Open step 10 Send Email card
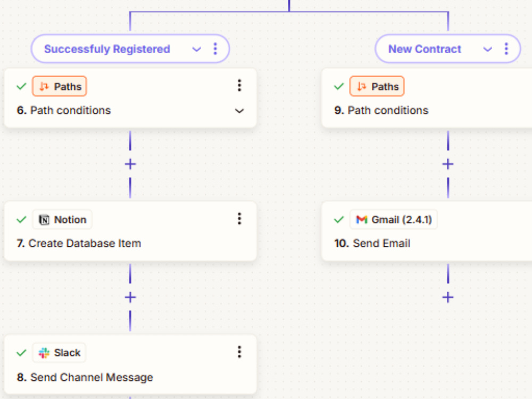The image size is (532, 399). click(427, 231)
